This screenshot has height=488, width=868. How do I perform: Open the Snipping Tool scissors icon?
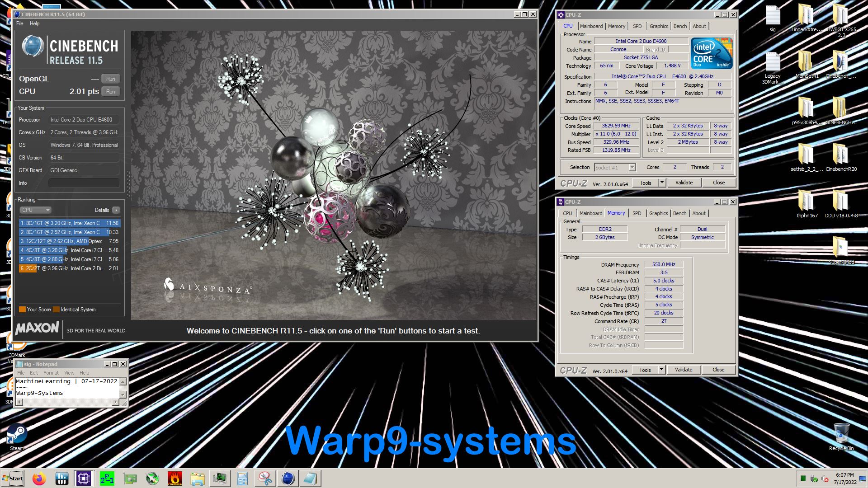tap(265, 479)
